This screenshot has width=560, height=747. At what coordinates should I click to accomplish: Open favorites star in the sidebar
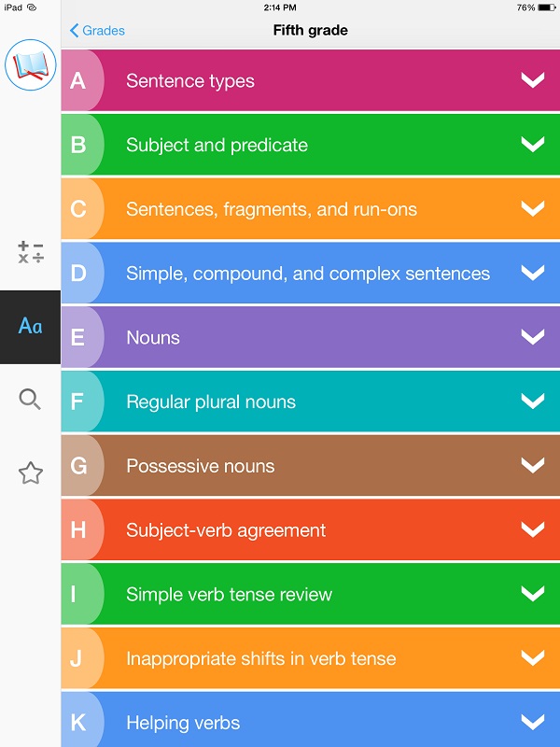[31, 472]
